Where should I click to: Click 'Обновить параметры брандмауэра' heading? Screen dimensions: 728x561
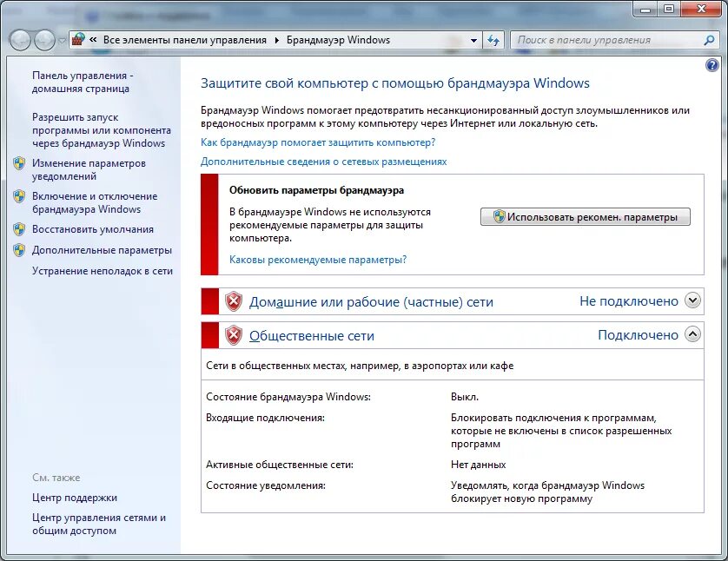pos(316,190)
